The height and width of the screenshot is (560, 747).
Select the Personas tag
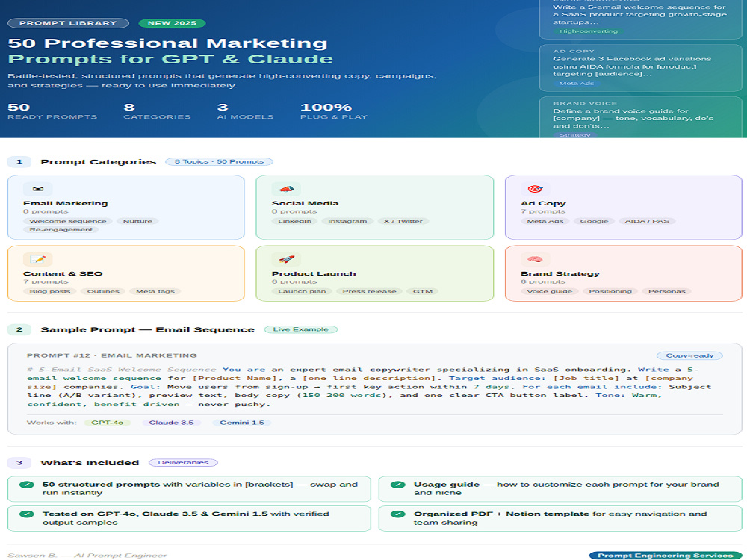(x=666, y=291)
